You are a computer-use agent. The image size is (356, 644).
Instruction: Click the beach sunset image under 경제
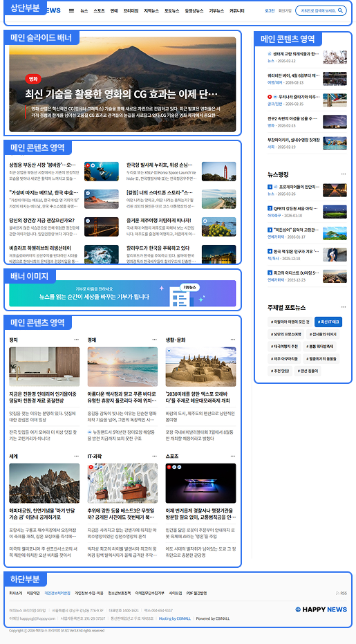(122, 367)
